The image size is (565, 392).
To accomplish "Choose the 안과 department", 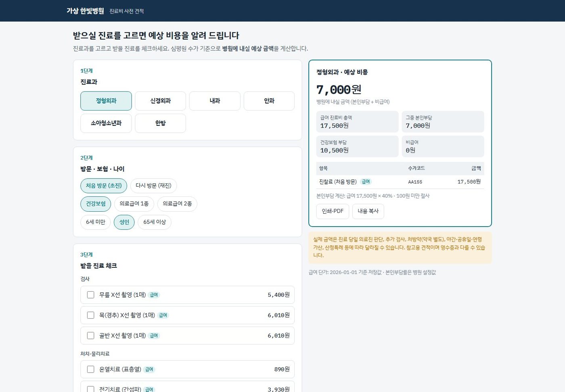I will click(269, 101).
